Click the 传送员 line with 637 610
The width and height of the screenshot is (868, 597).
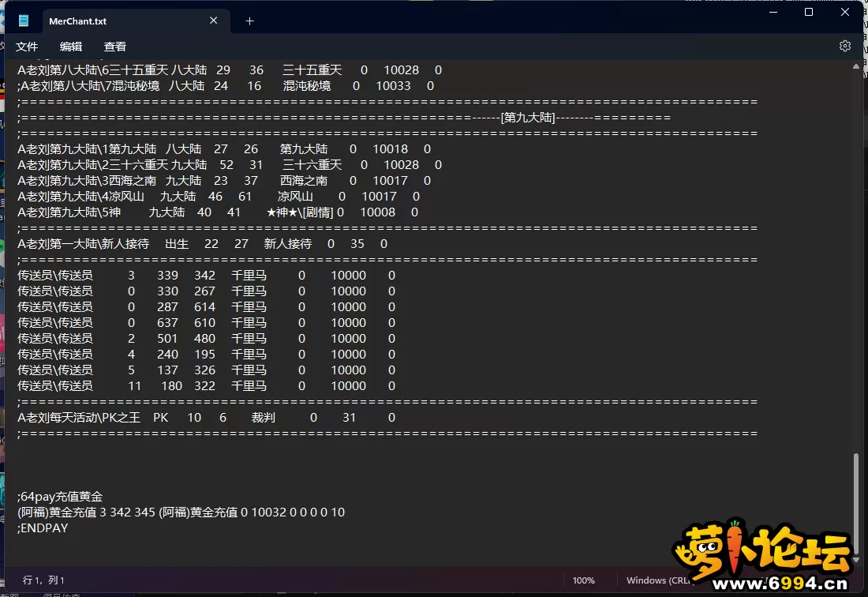tap(206, 323)
